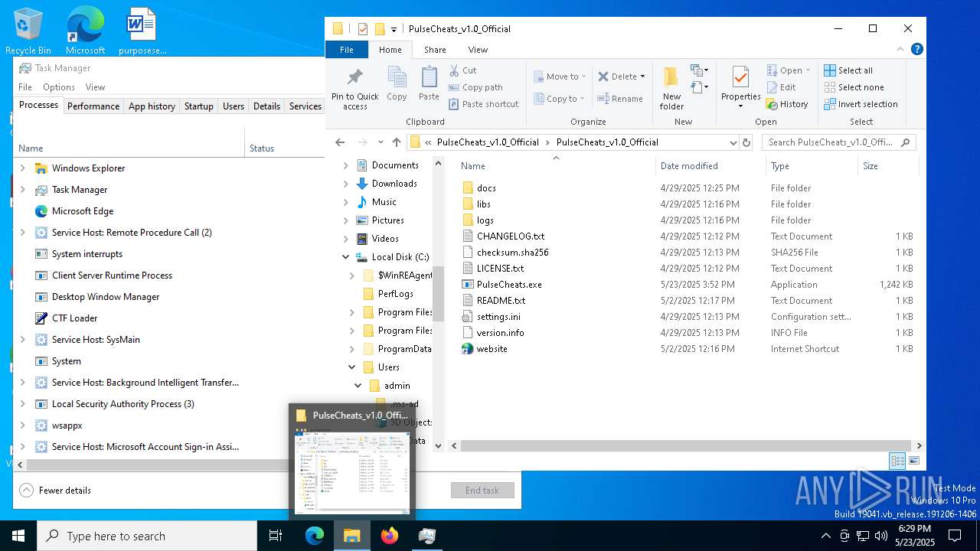Open Details tab in Task Manager
The image size is (980, 551).
(x=266, y=106)
